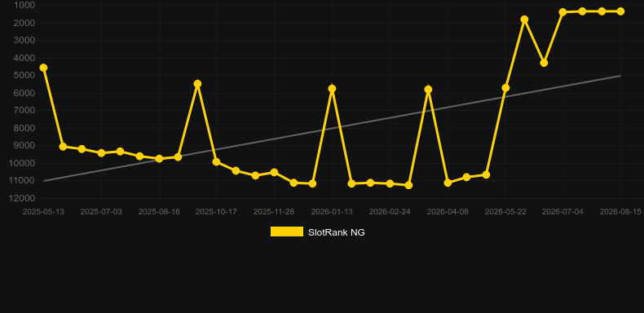The width and height of the screenshot is (644, 313).
Task: Click the 9000 y-axis label
Action: coord(24,146)
